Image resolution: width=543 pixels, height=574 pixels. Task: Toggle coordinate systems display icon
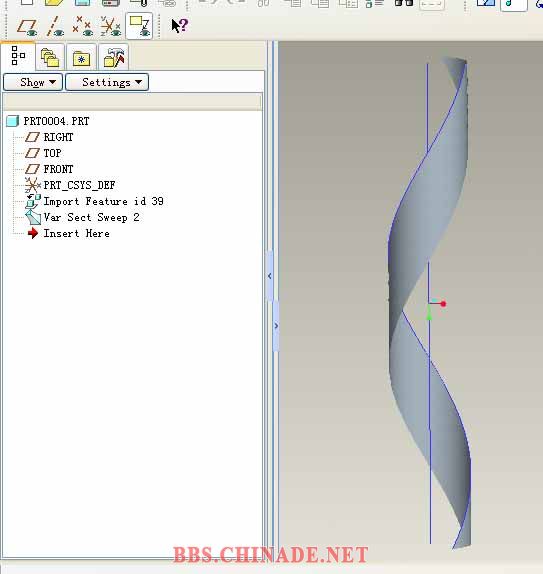coord(110,26)
